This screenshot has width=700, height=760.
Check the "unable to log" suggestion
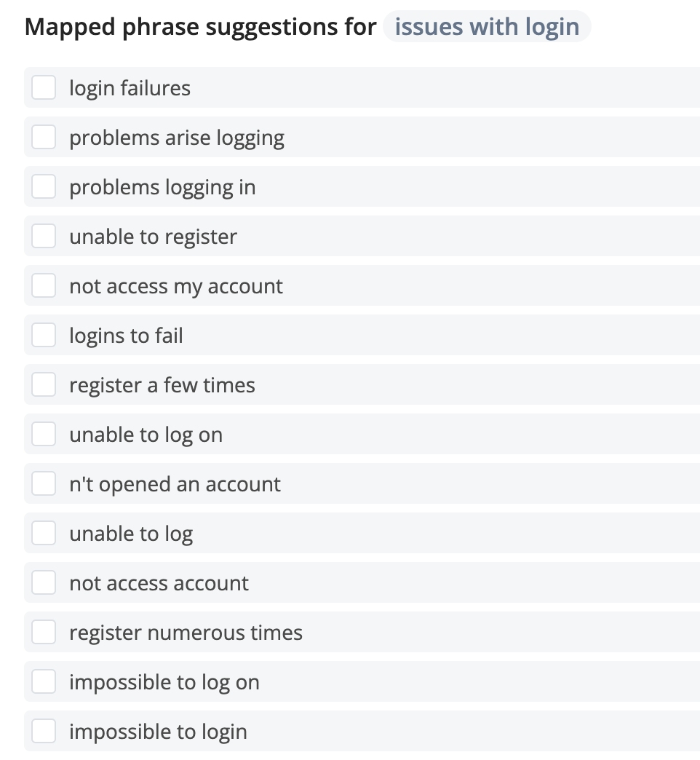44,533
